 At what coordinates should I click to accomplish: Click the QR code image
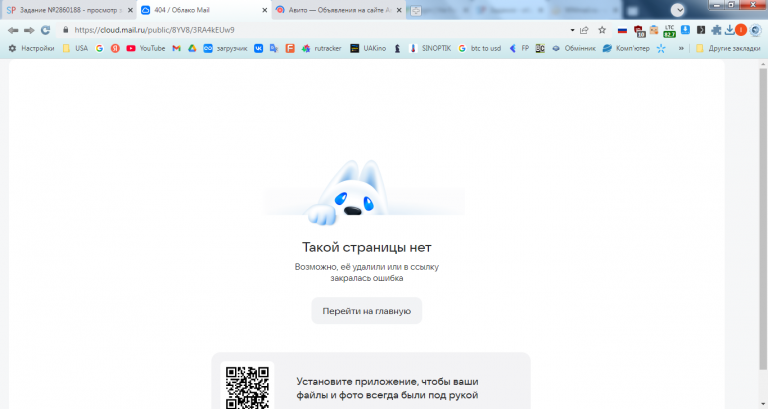tap(247, 387)
